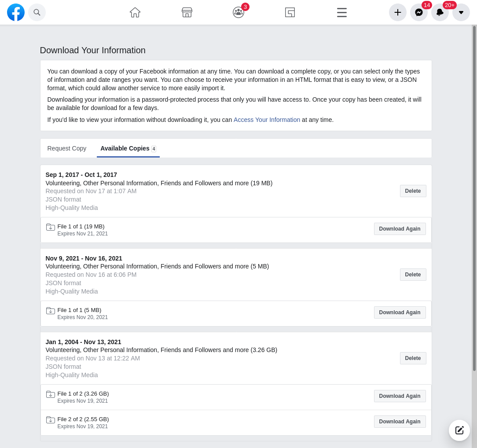
Task: Open the search icon
Action: pos(37,12)
